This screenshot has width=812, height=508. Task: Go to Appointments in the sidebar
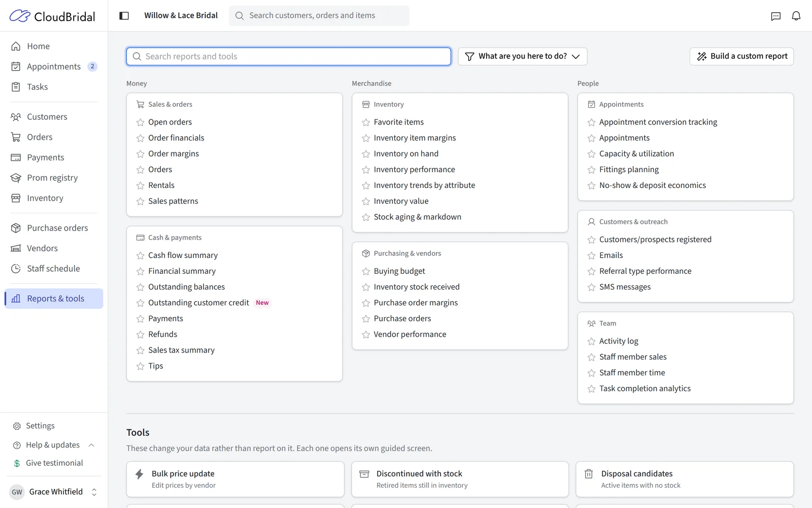point(53,67)
